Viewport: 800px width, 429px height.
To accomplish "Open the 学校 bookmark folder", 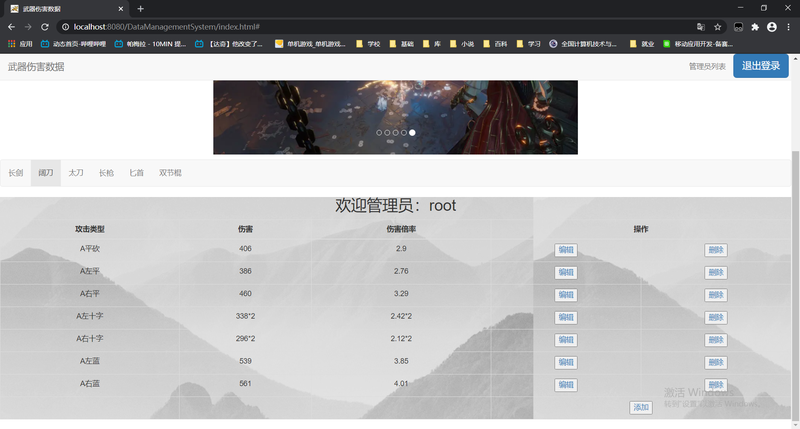I will tap(368, 44).
